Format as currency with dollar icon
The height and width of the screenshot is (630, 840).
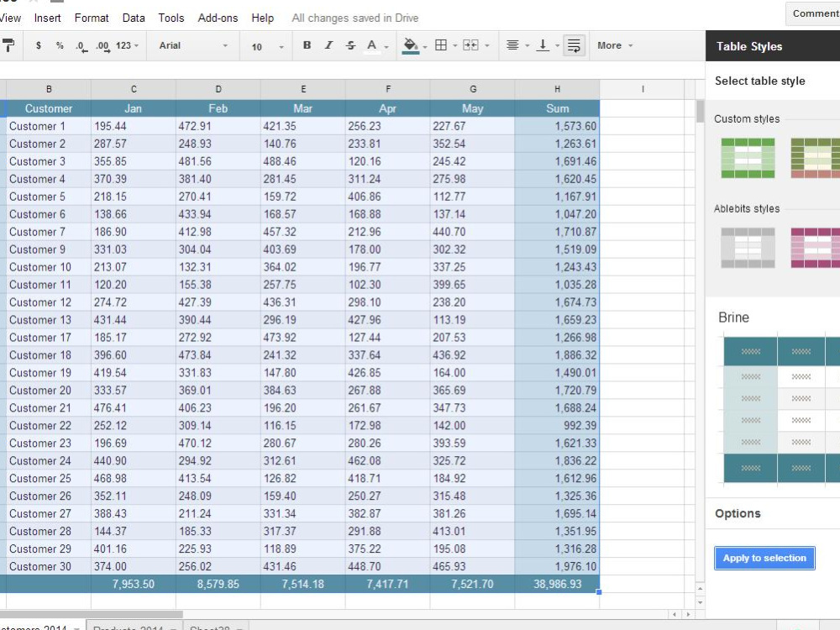click(x=38, y=45)
